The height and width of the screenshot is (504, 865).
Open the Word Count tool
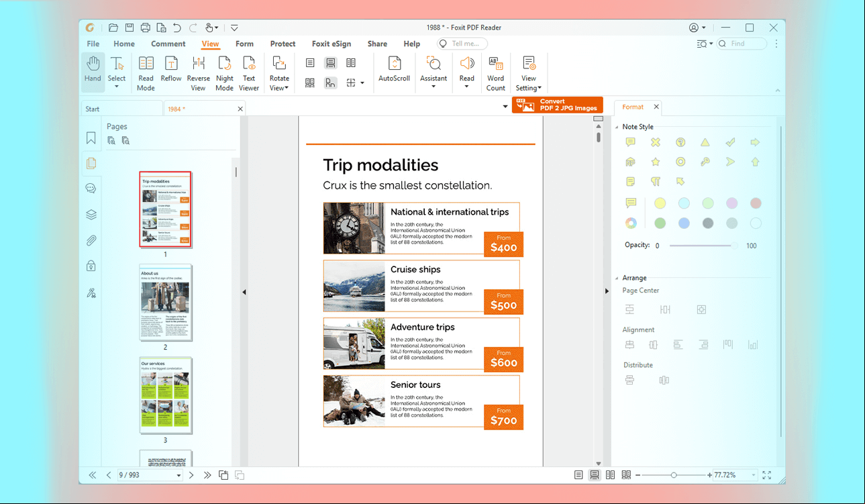click(495, 73)
